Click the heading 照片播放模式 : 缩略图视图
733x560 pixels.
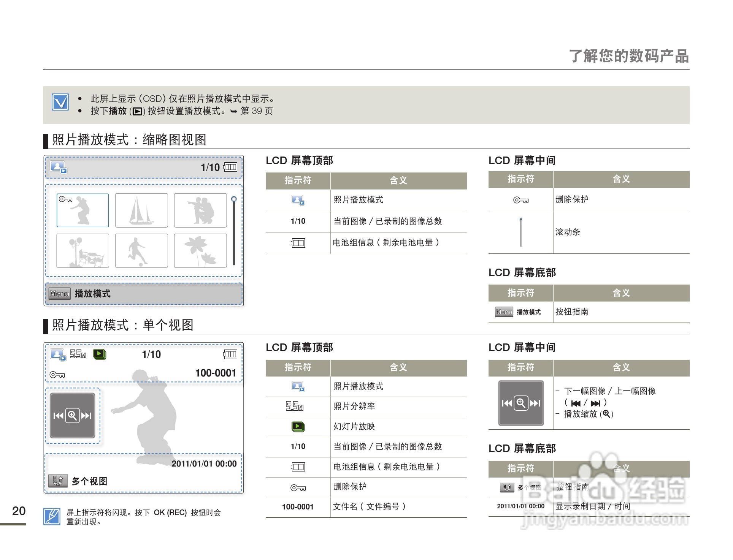(129, 140)
